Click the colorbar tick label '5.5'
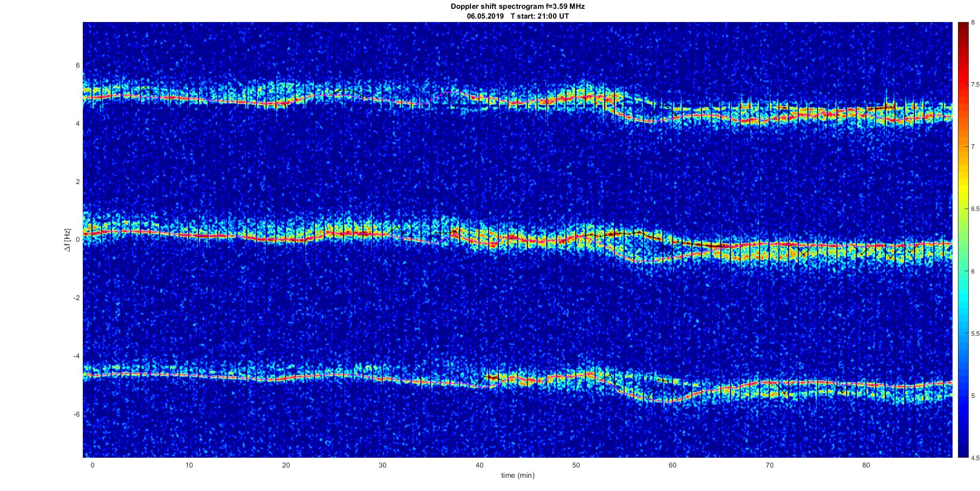This screenshot has width=980, height=491. click(x=975, y=333)
